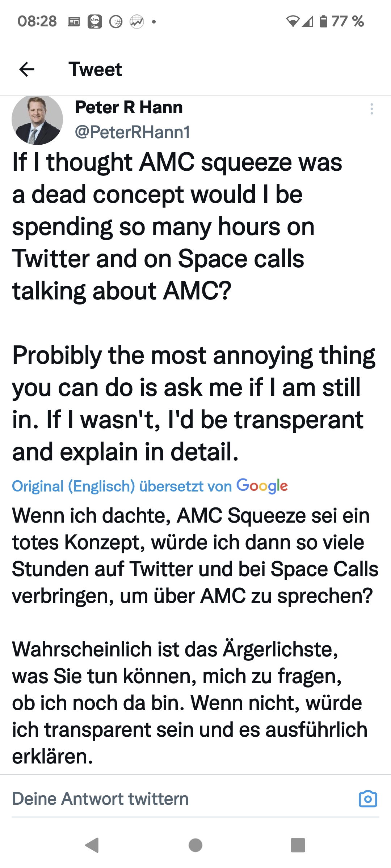Screen dimensions: 391x868
Task: Tap the Google logo in translation note
Action: click(262, 486)
